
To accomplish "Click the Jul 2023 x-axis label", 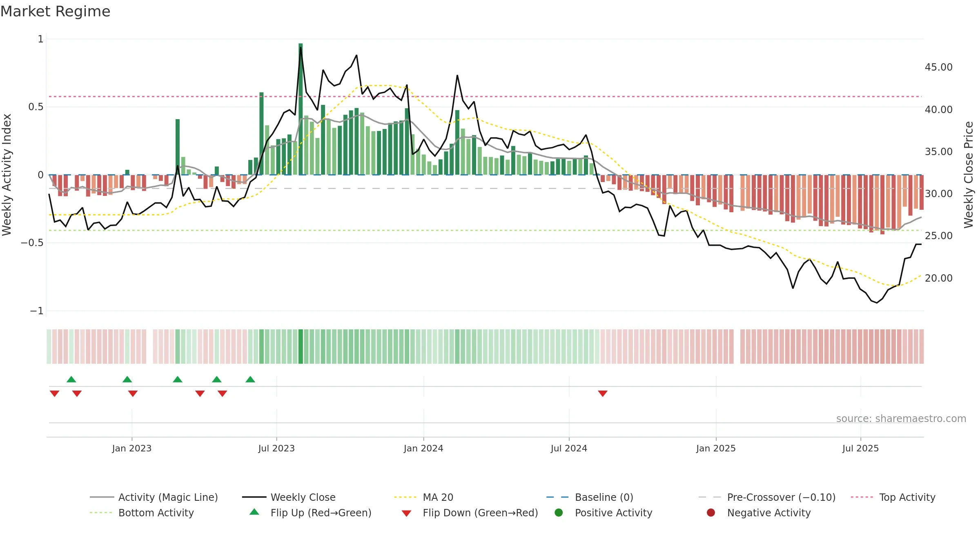I will (276, 448).
